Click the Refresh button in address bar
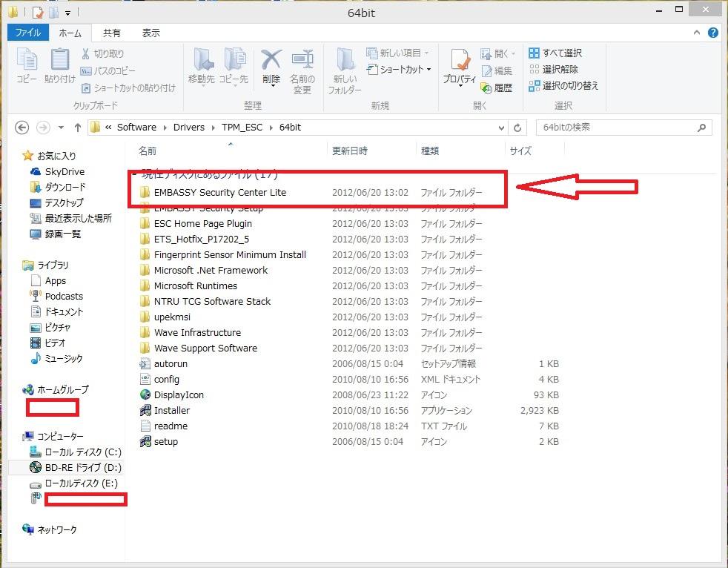 click(517, 128)
